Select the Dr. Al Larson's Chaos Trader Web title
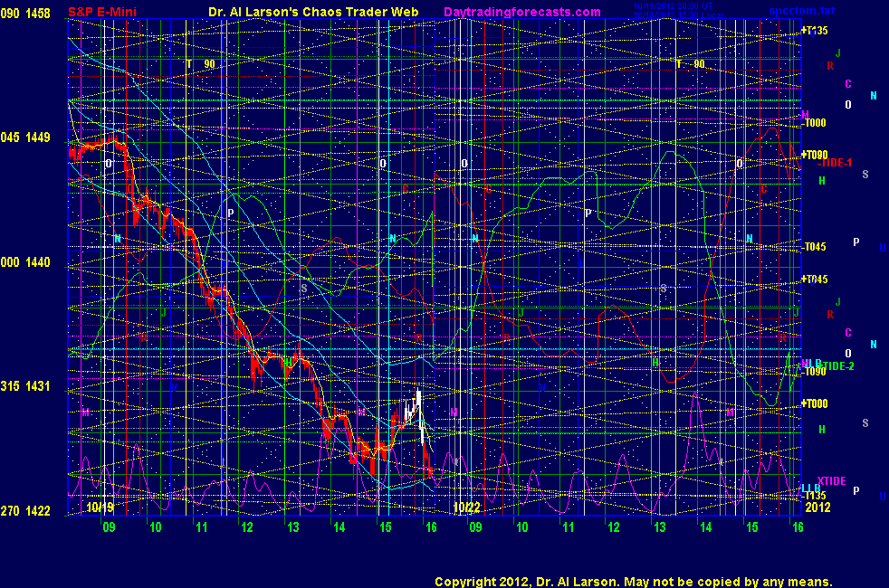Viewport: 889px width, 588px height. click(282, 12)
